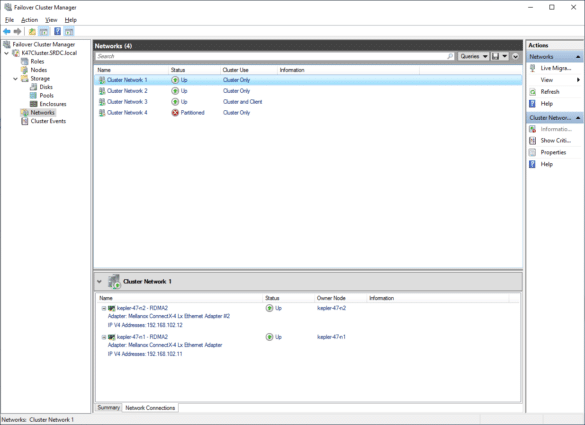
Task: Click Refresh in Actions pane
Action: (550, 92)
